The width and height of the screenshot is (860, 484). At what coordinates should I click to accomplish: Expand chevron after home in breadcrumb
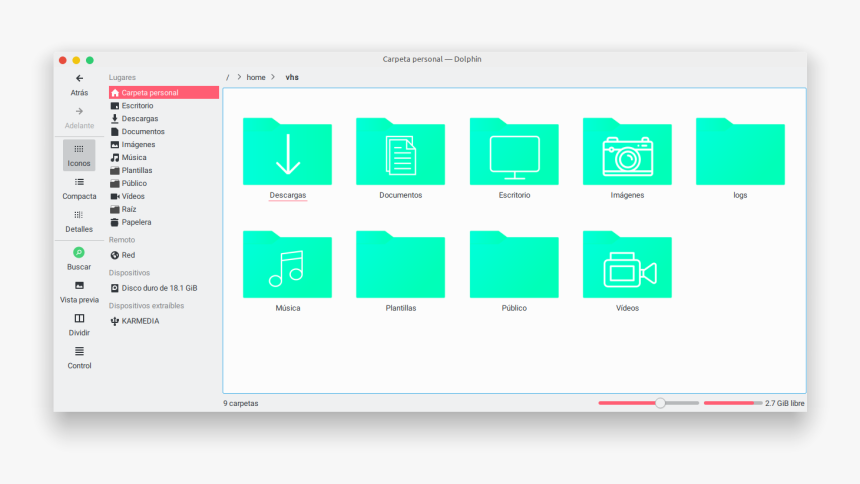tap(273, 77)
